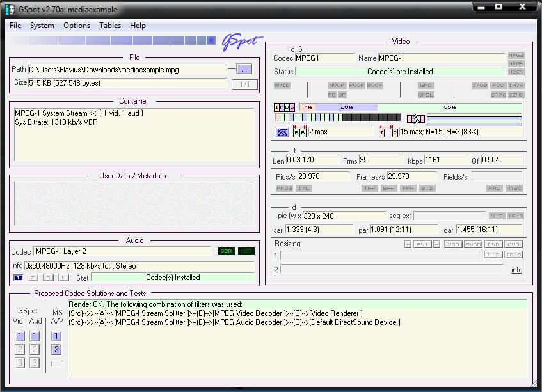The image size is (542, 392).
Task: Click the SVCD resizing button
Action: (473, 244)
